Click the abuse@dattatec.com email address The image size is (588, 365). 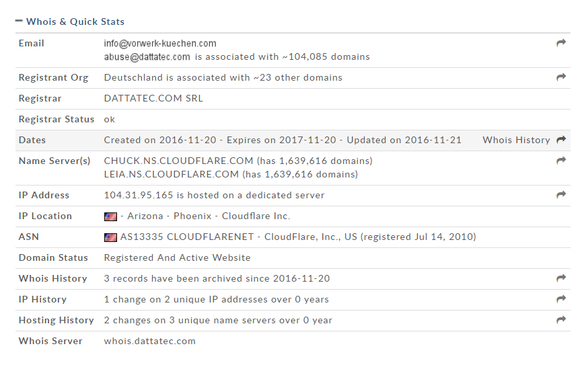(x=147, y=57)
